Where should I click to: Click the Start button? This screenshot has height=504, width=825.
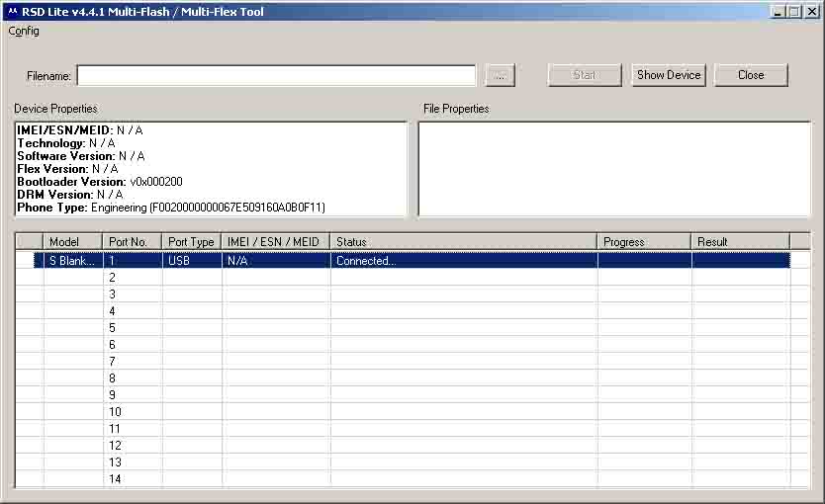tap(585, 75)
